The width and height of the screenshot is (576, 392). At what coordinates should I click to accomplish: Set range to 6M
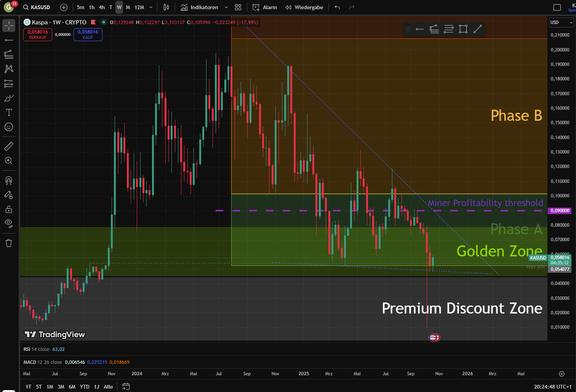tap(72, 386)
